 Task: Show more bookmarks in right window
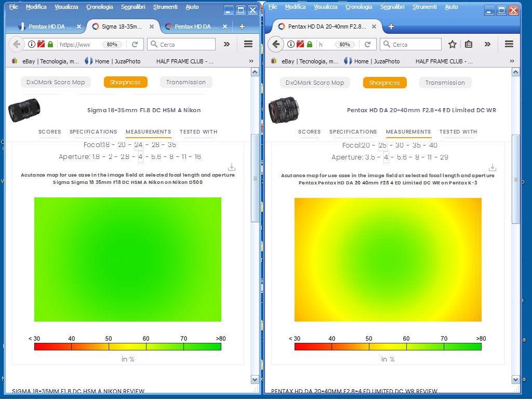pos(512,61)
